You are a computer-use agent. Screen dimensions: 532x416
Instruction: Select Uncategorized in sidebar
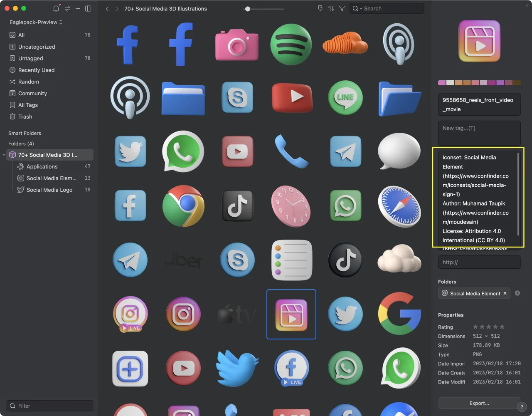tap(50, 47)
